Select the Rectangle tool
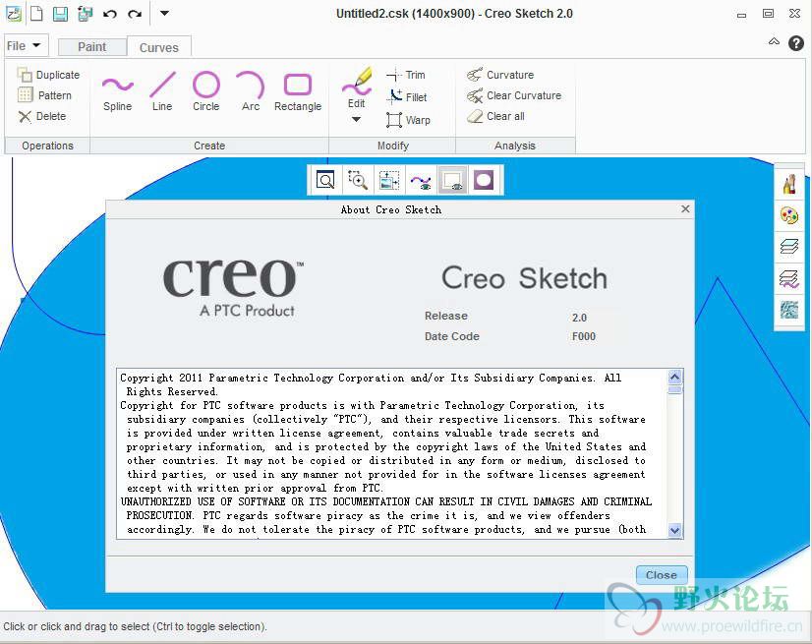Screen dimensions: 812x644 click(298, 91)
